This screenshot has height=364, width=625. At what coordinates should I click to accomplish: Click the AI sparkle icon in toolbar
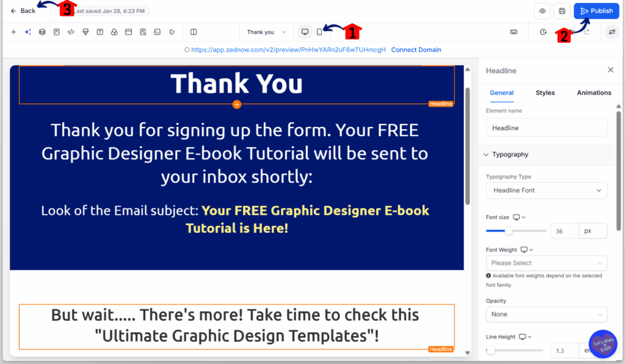(28, 32)
